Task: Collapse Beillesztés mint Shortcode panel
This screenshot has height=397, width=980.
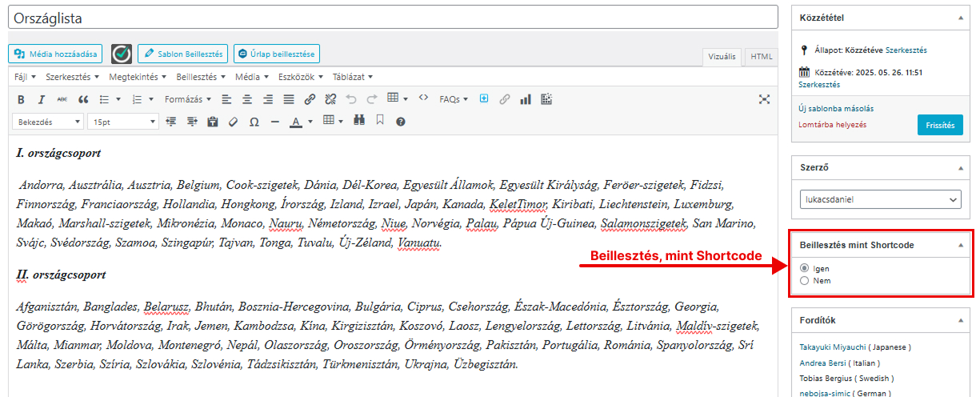Action: pos(960,245)
